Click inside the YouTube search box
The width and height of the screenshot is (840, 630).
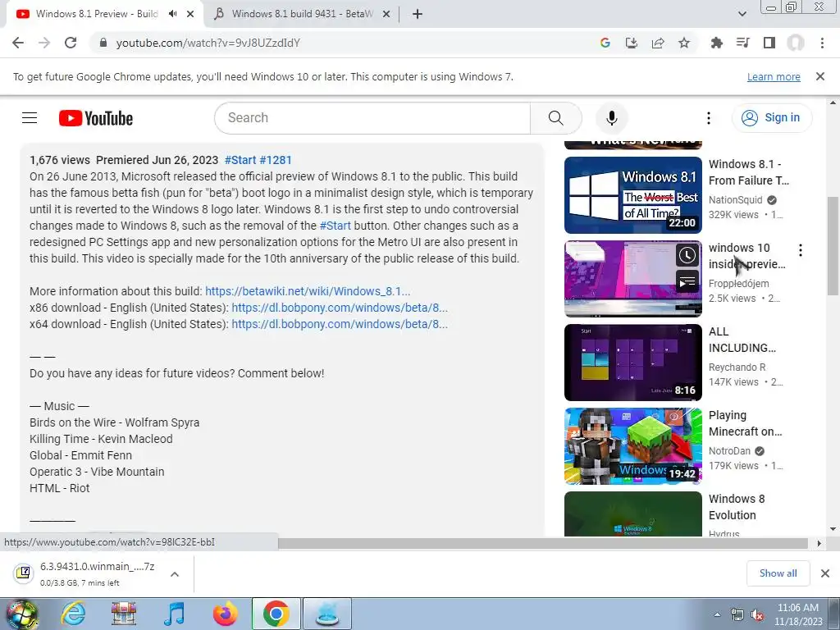click(372, 118)
